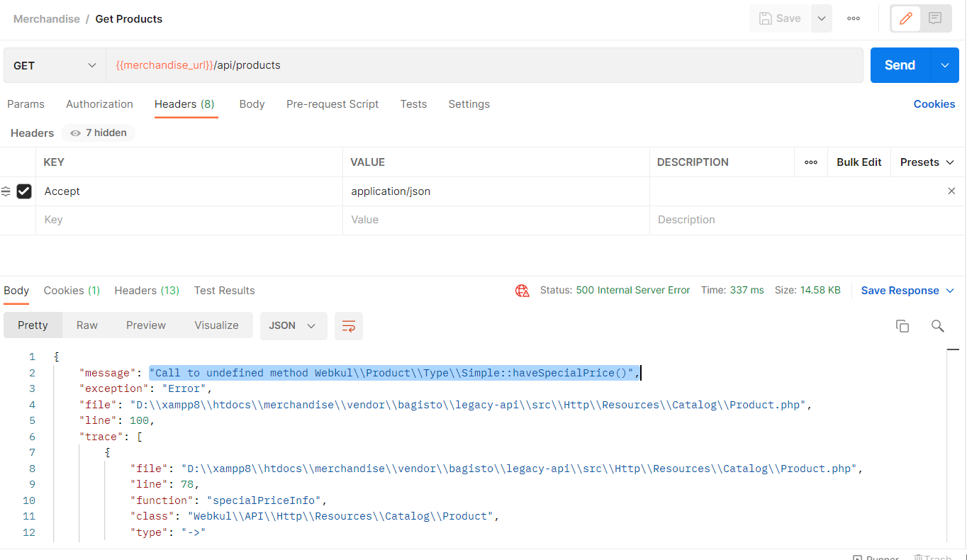Open the Settings tab
967x560 pixels.
click(x=469, y=103)
